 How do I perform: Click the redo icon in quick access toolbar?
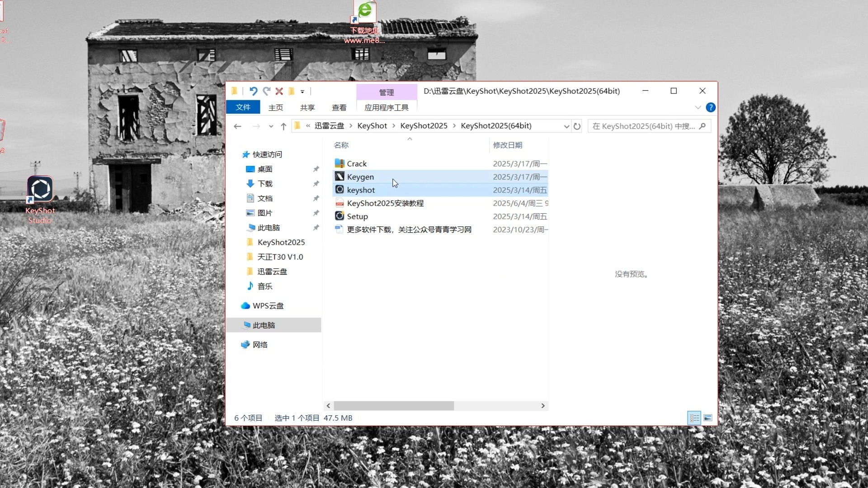pos(267,91)
